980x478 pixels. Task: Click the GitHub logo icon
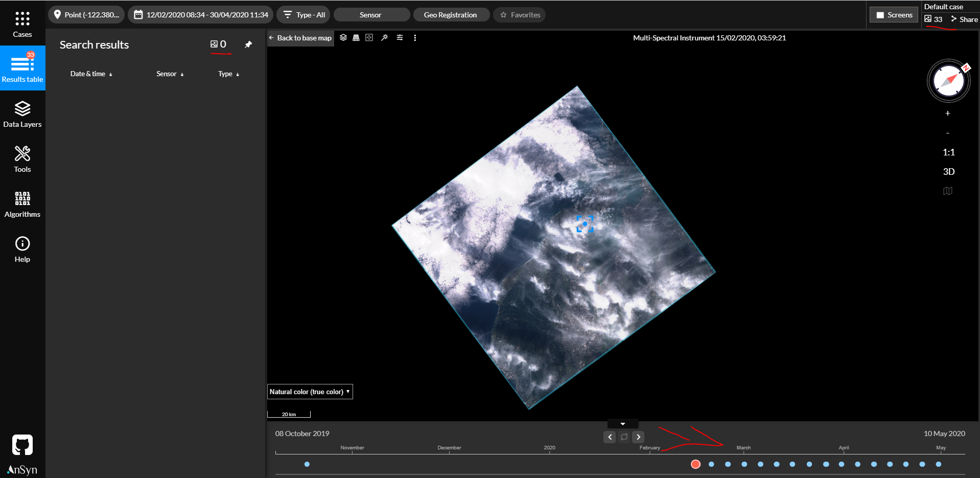(x=22, y=445)
